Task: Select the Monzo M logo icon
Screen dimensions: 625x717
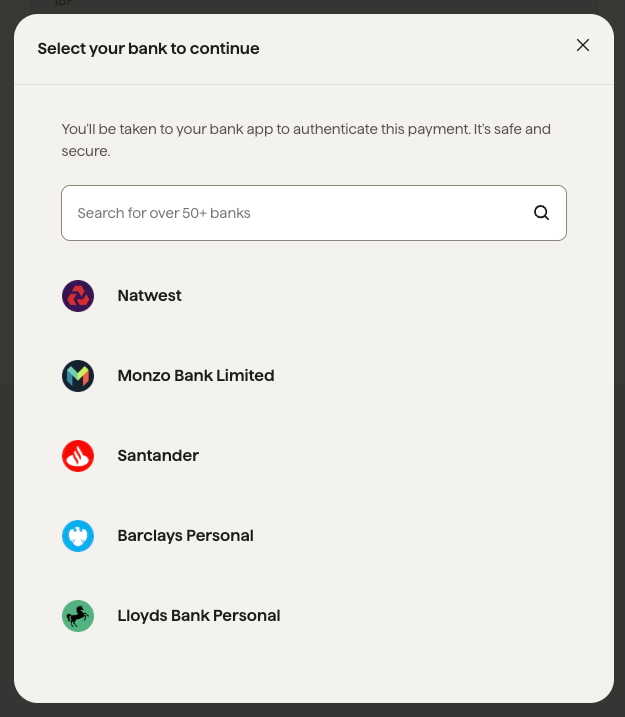Action: pos(78,376)
